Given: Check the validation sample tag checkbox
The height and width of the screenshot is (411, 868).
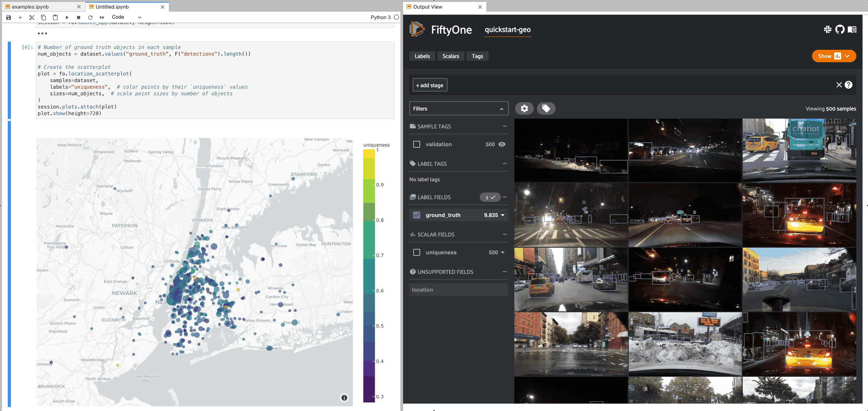Looking at the screenshot, I should pos(416,144).
